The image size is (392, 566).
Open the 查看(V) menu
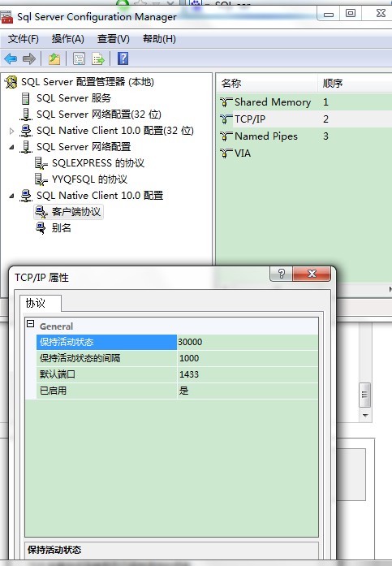pos(114,39)
